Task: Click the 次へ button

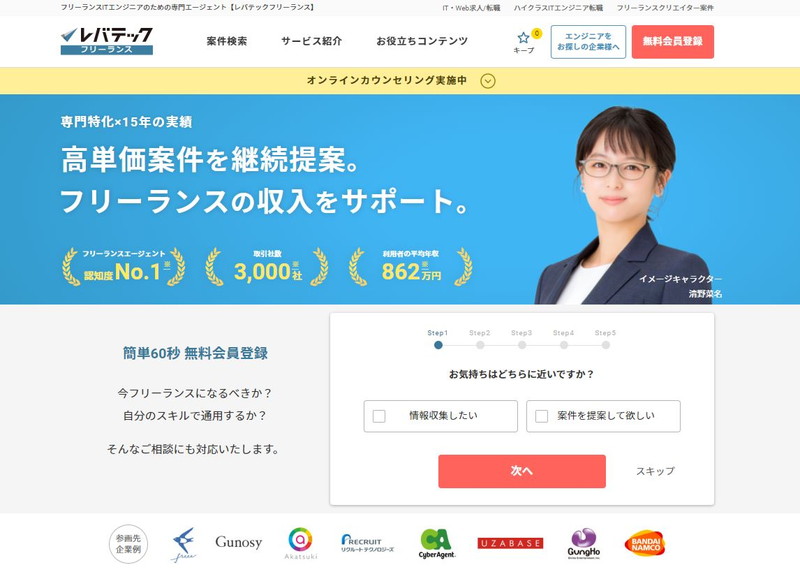Action: 522,471
